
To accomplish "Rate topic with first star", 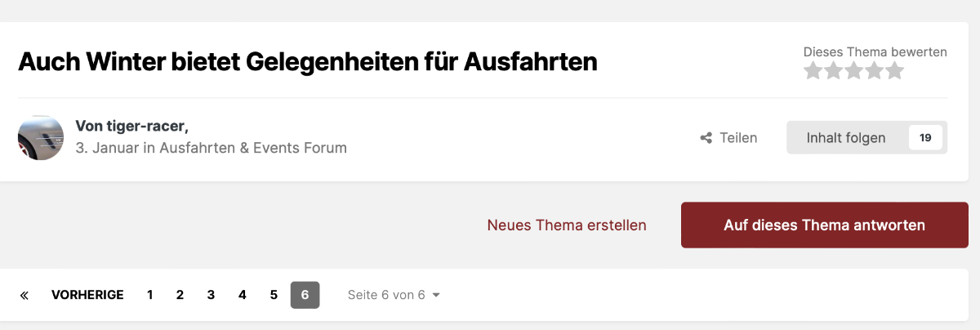I will click(x=813, y=71).
